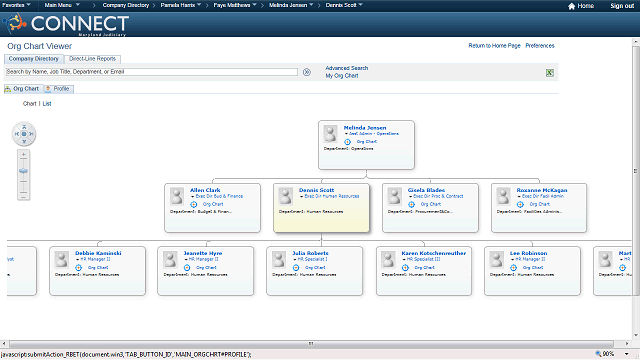Open Karen Kotschenreuther name link

click(x=433, y=253)
